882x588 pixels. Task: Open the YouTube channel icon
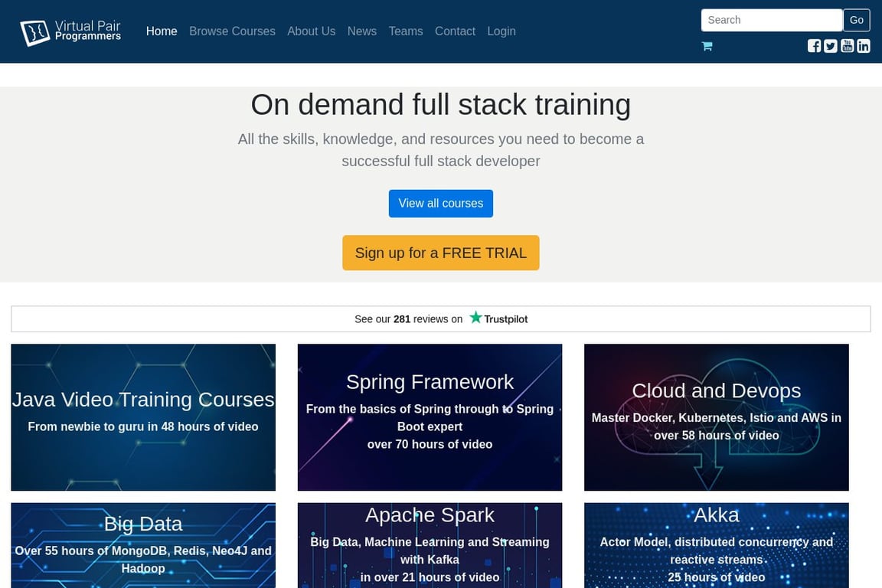[847, 46]
